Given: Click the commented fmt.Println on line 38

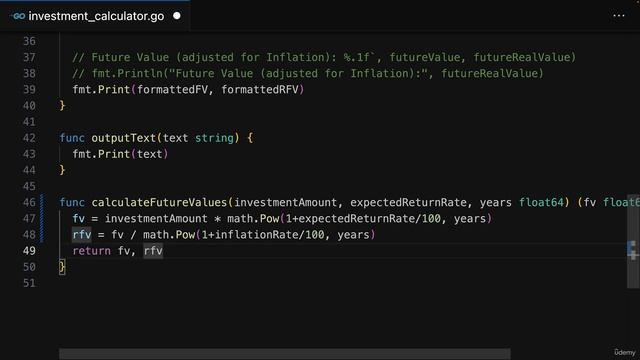Looking at the screenshot, I should [308, 73].
